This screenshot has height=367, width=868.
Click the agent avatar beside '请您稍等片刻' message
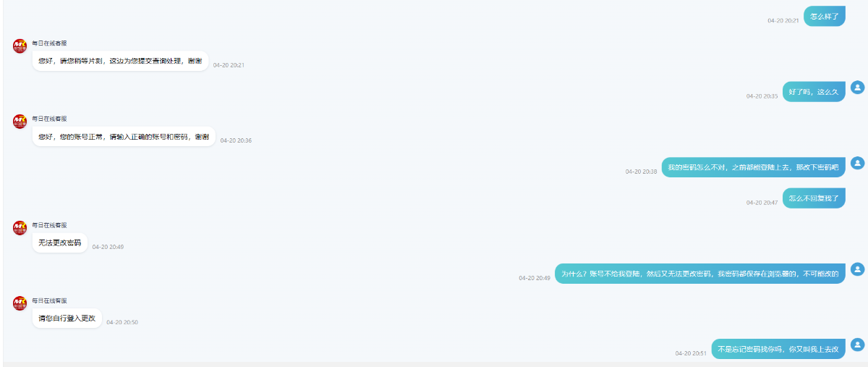click(x=20, y=46)
